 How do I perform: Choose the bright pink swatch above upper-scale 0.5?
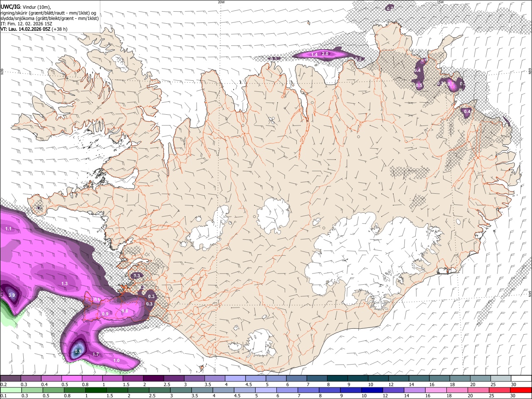click(71, 379)
